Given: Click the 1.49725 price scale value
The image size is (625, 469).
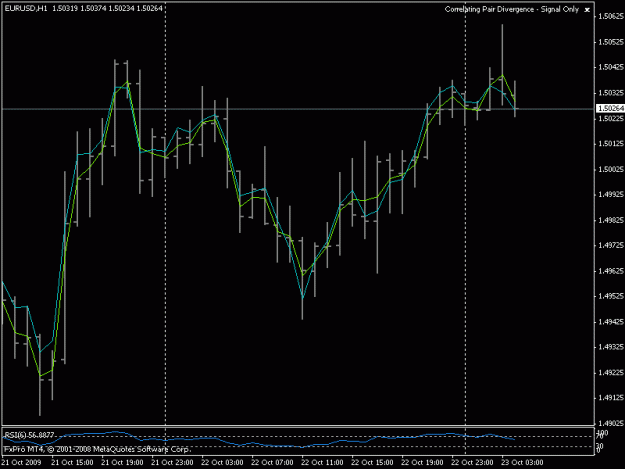Looking at the screenshot, I should pyautogui.click(x=611, y=245).
